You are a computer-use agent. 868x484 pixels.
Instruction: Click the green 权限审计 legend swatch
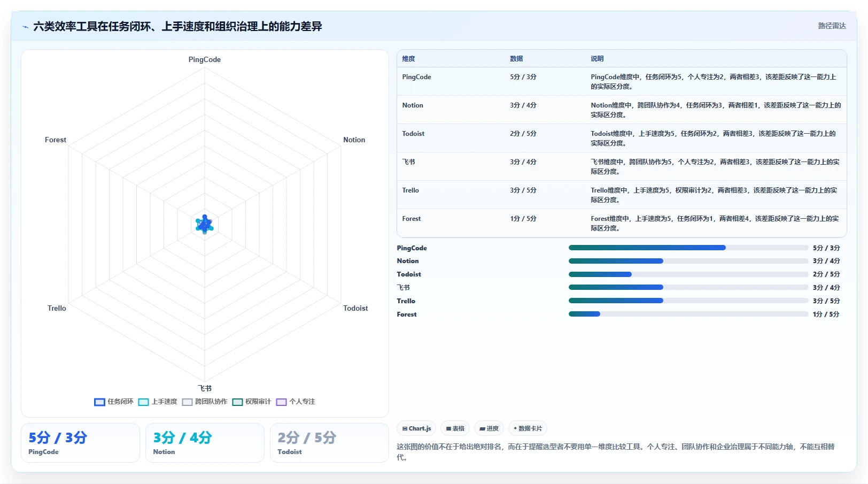[x=237, y=402]
